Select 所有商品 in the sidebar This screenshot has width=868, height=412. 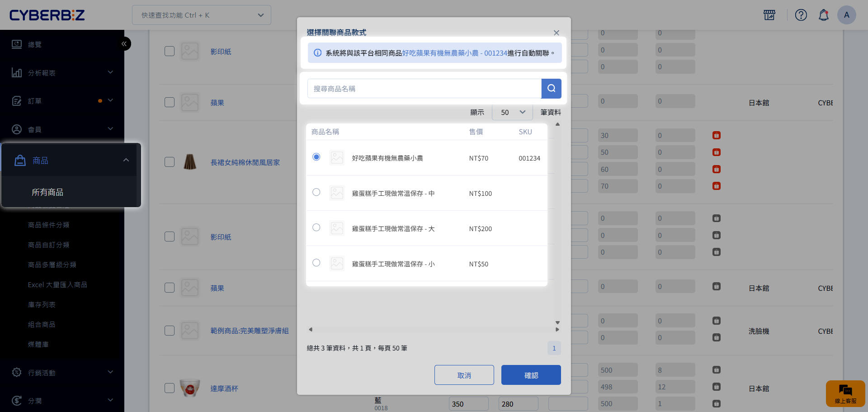47,192
